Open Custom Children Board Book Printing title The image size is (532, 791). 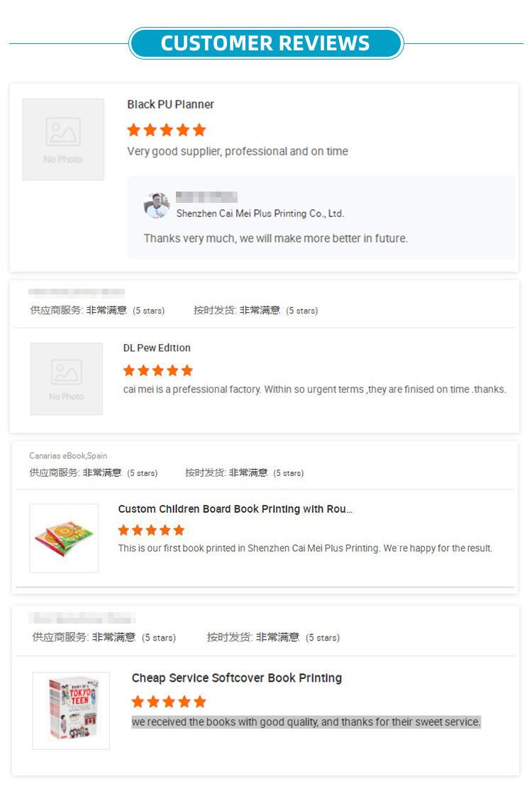(235, 509)
